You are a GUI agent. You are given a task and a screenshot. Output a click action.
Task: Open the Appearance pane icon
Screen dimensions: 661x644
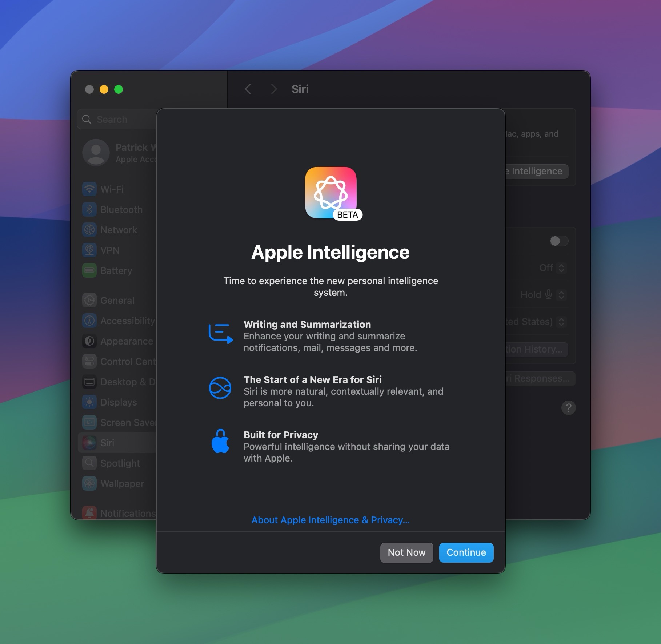[x=89, y=341]
